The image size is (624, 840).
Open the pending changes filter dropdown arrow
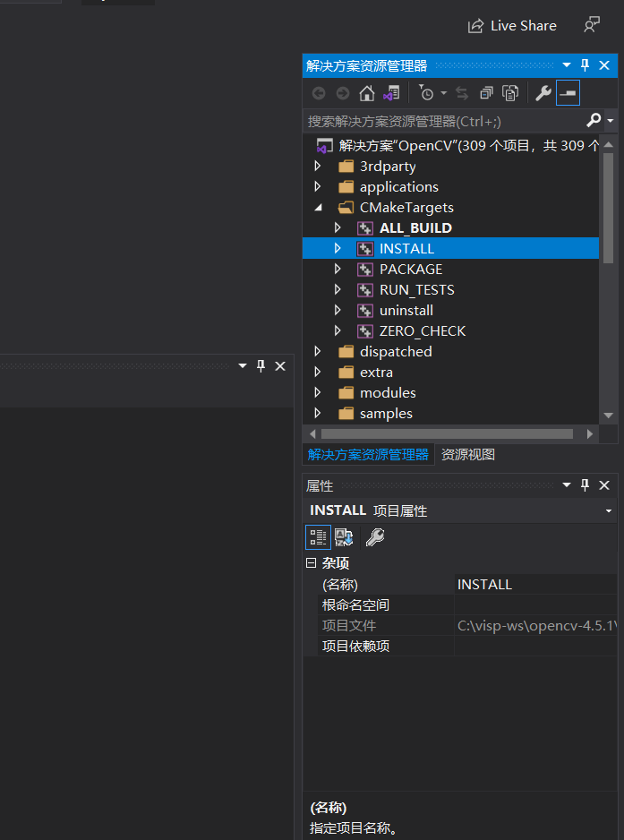(443, 94)
